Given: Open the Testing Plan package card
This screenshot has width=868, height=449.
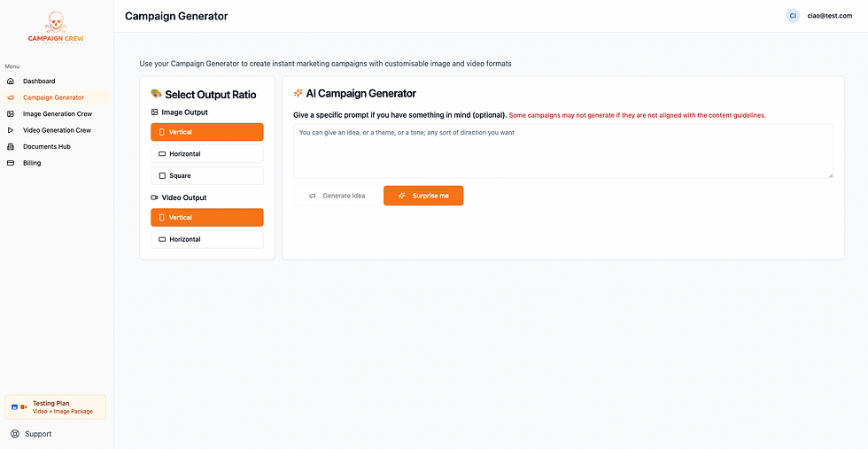Looking at the screenshot, I should click(x=56, y=406).
